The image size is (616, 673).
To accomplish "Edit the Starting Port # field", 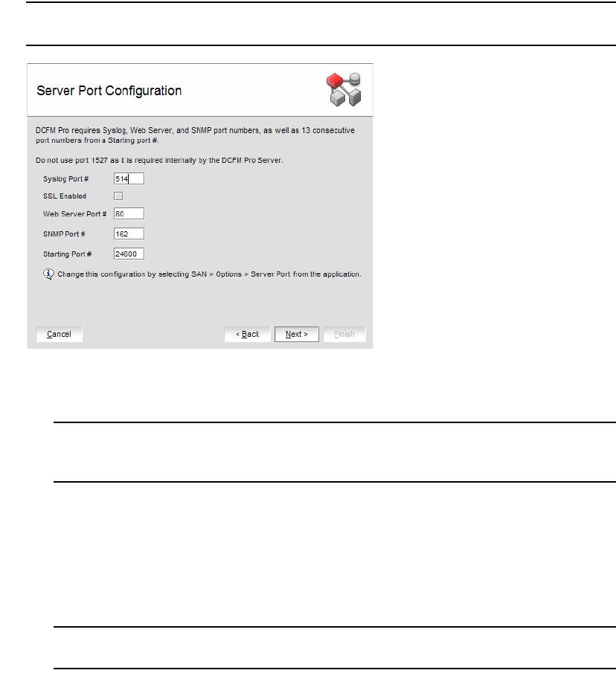I will click(129, 254).
